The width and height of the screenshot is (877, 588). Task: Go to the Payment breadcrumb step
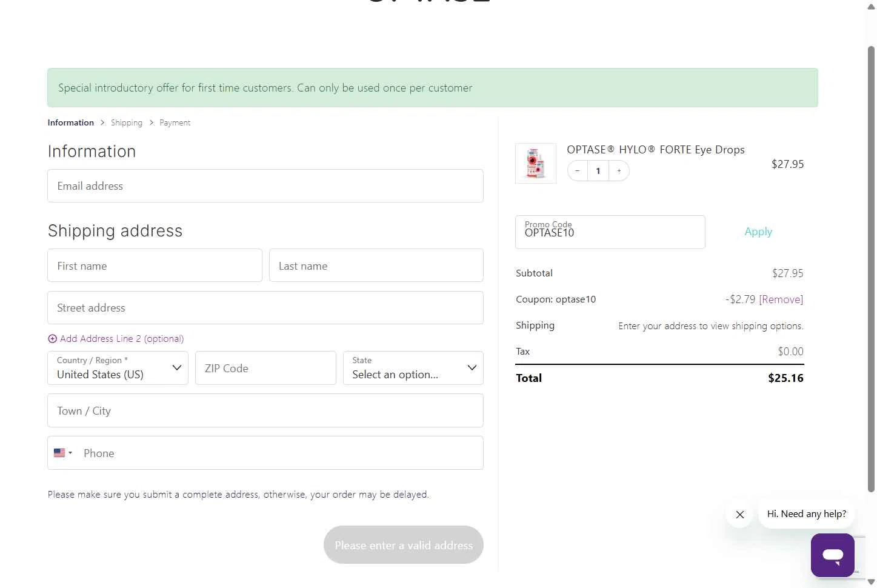(x=175, y=122)
